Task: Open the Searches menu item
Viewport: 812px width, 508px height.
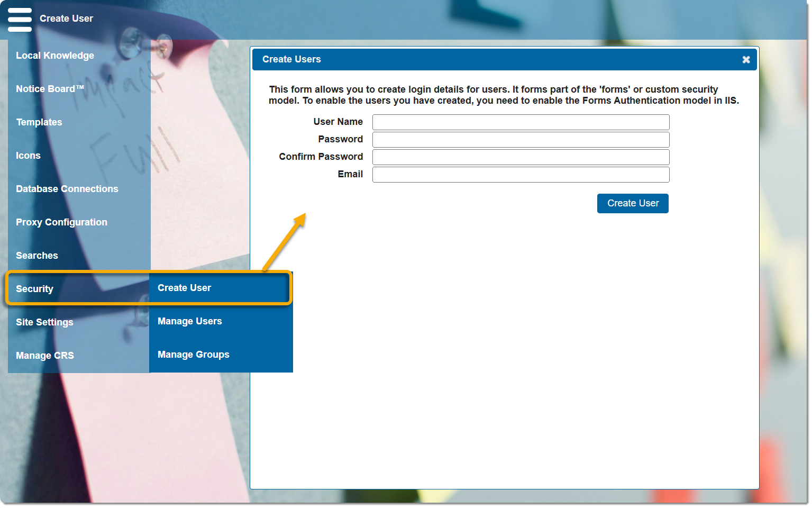Action: pos(37,256)
